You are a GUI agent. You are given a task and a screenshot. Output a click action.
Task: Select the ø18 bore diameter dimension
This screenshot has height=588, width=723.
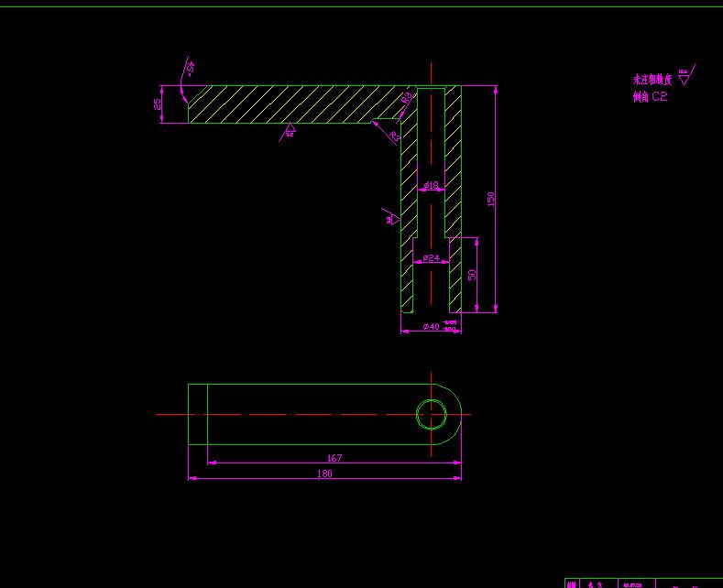point(431,185)
